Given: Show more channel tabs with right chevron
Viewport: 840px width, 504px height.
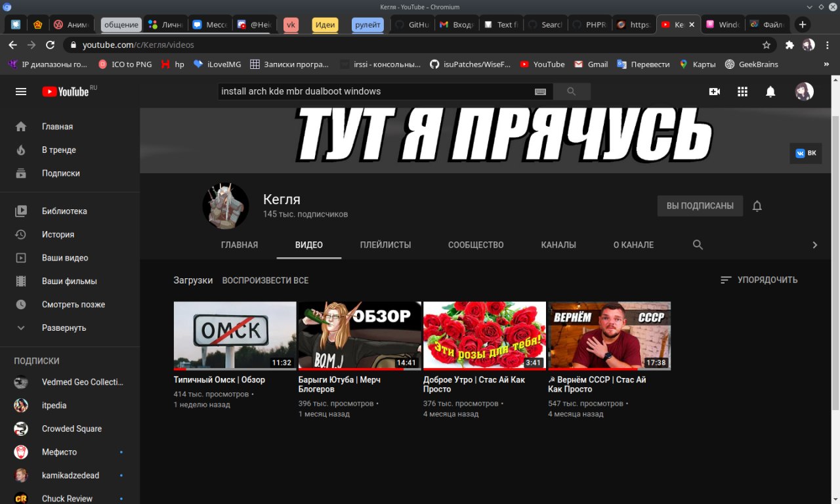Looking at the screenshot, I should 815,245.
